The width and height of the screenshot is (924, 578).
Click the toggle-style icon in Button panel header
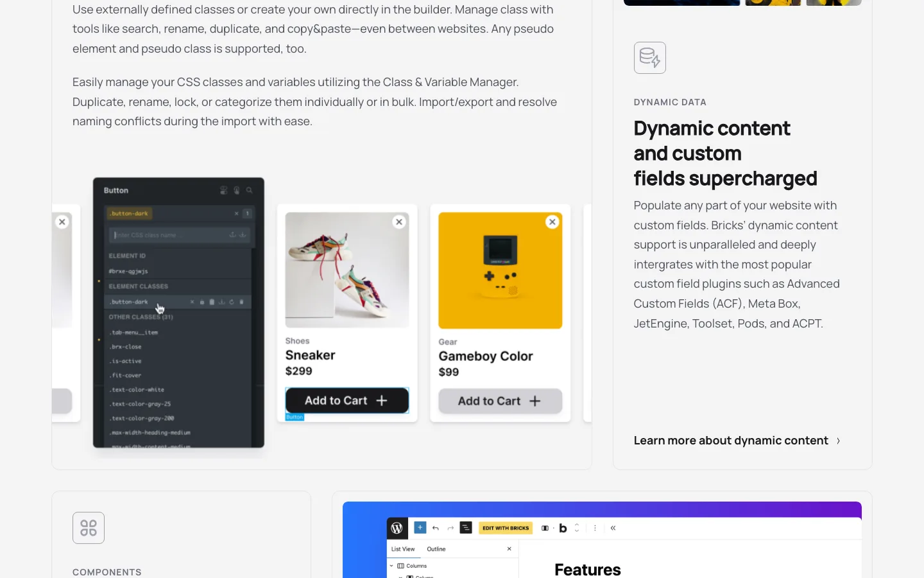(x=224, y=190)
